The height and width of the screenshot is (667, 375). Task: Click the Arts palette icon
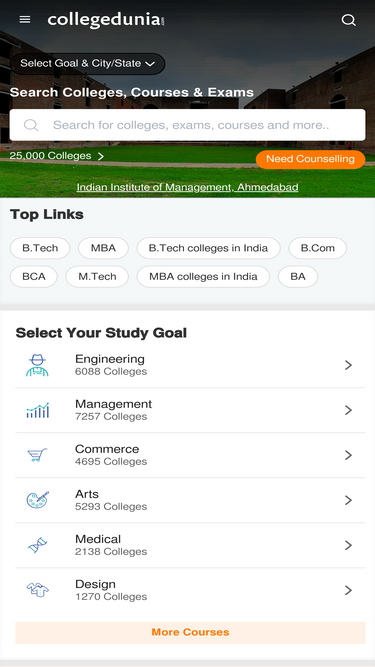point(37,500)
